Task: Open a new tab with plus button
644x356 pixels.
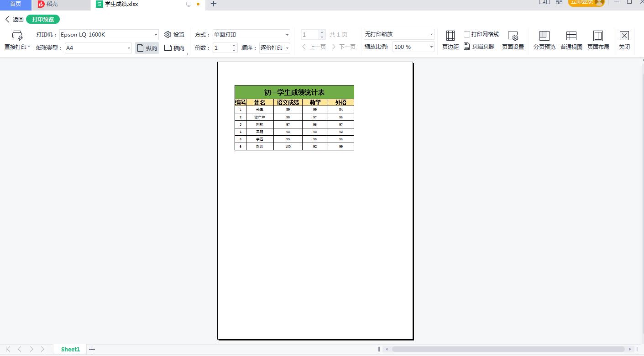Action: tap(213, 4)
